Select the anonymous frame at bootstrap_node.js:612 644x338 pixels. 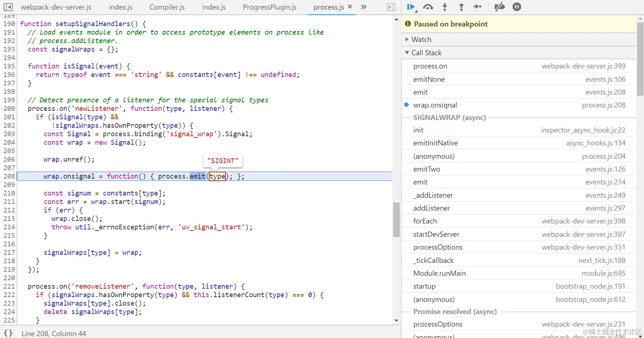click(x=519, y=299)
